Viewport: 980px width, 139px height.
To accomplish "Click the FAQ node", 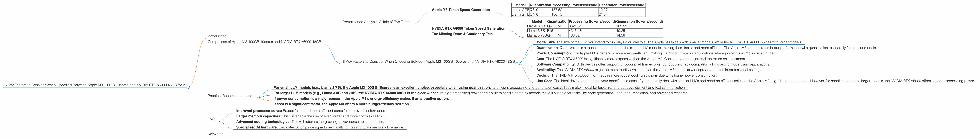I will (x=211, y=119).
